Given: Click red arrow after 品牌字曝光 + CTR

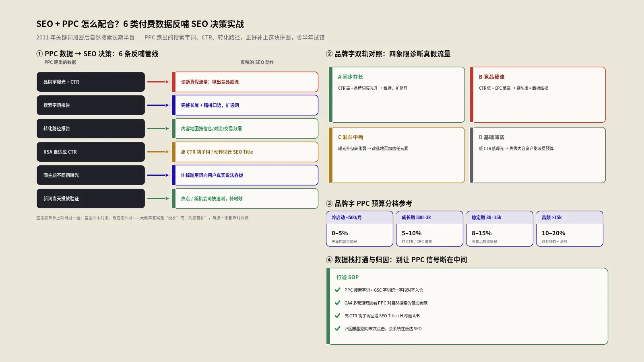Looking at the screenshot, I should point(158,82).
